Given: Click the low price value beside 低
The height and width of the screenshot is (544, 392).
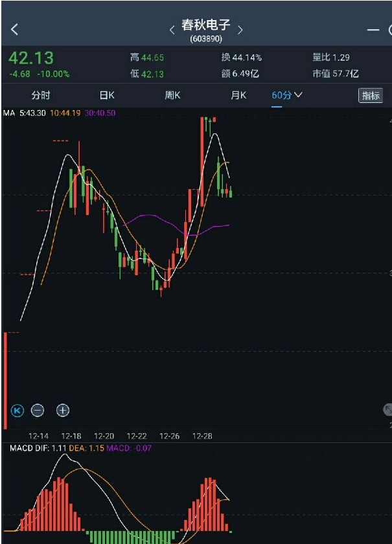Looking at the screenshot, I should coord(152,74).
